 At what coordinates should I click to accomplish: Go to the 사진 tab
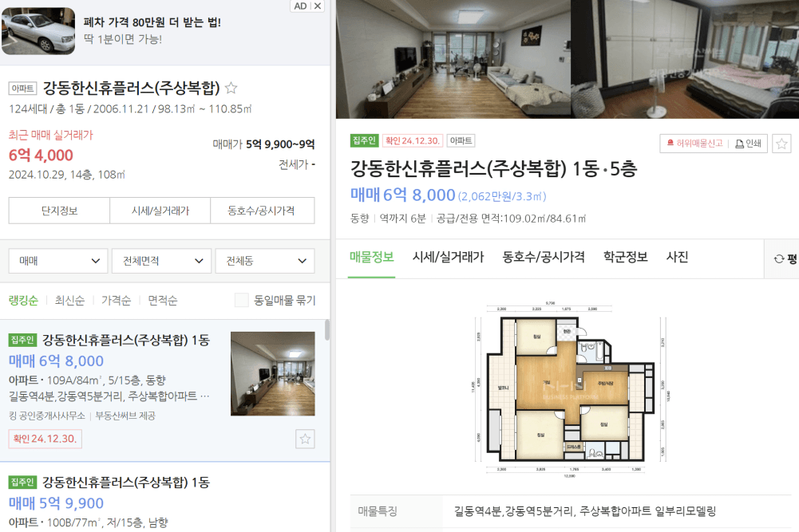pos(677,257)
